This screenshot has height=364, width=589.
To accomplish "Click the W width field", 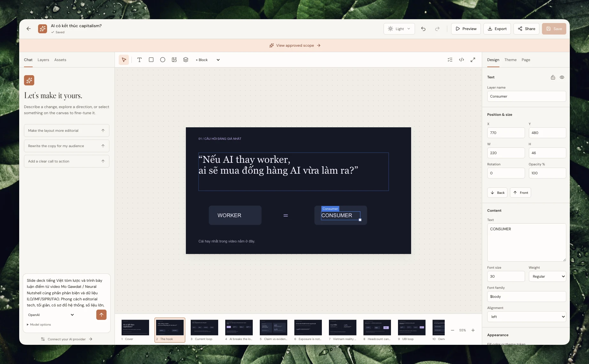I will click(x=506, y=153).
